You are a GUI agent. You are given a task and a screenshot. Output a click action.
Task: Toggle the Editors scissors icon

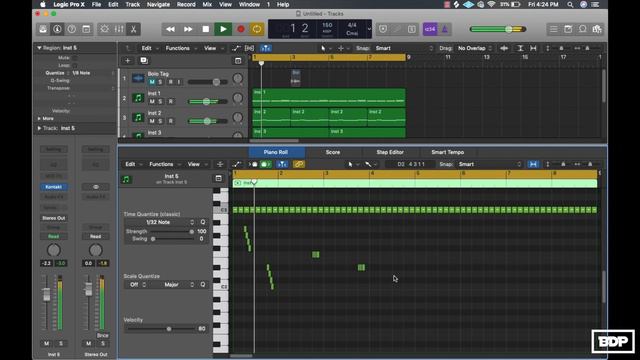click(x=133, y=29)
